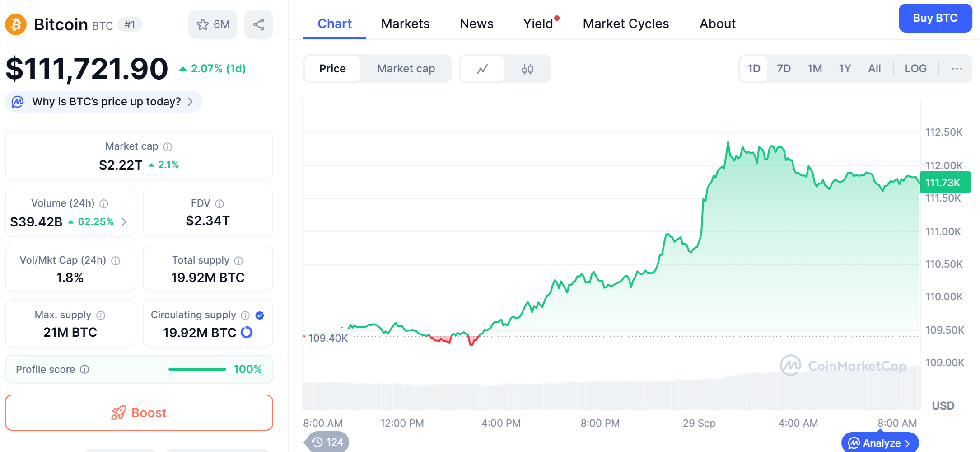980x452 pixels.
Task: Expand the Volume (24h) details chevron
Action: click(x=124, y=222)
